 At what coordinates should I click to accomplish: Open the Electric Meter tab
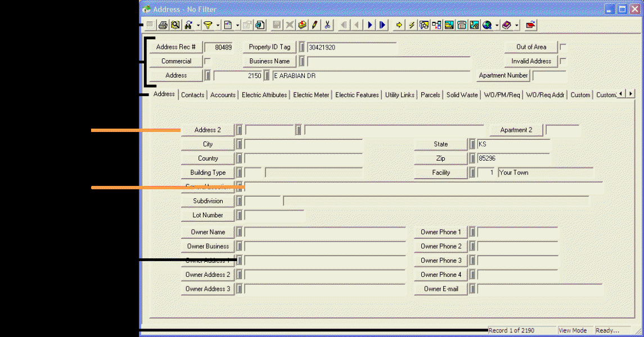point(311,95)
